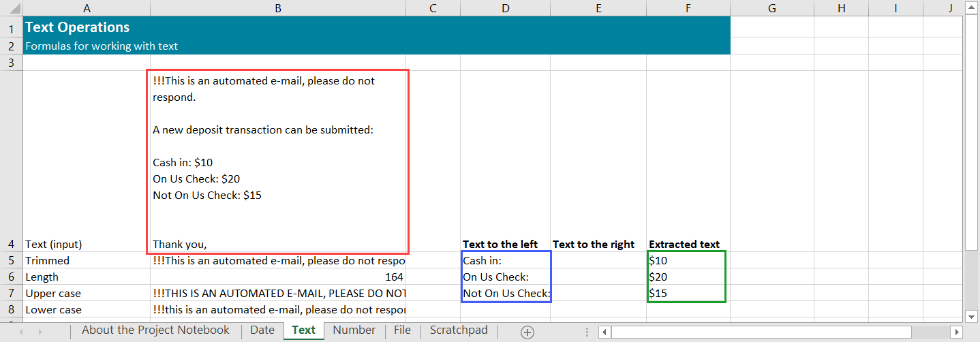Go to the File sheet tab

[x=402, y=330]
